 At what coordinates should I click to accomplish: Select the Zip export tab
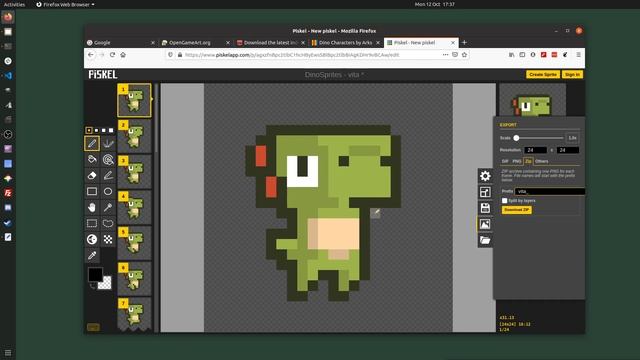(528, 161)
